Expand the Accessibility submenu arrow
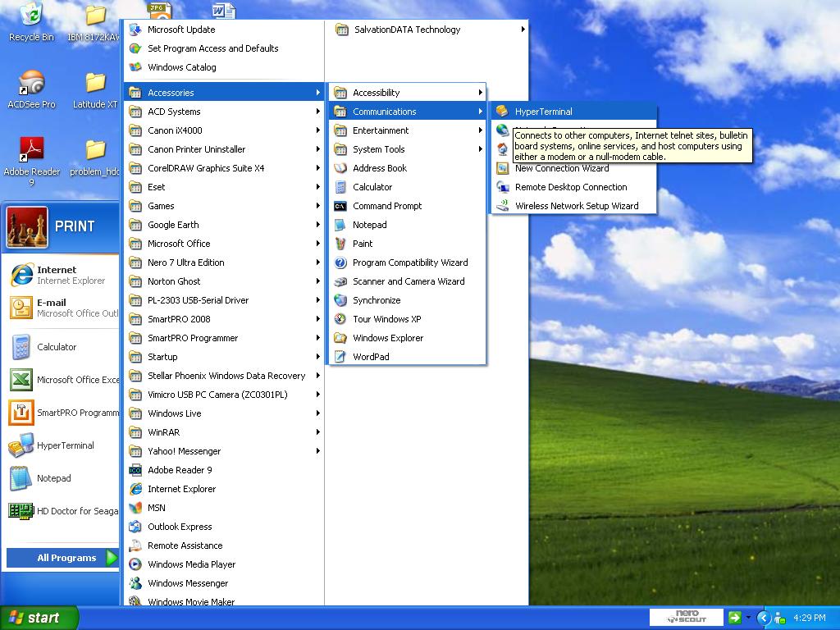The height and width of the screenshot is (630, 840). 480,93
